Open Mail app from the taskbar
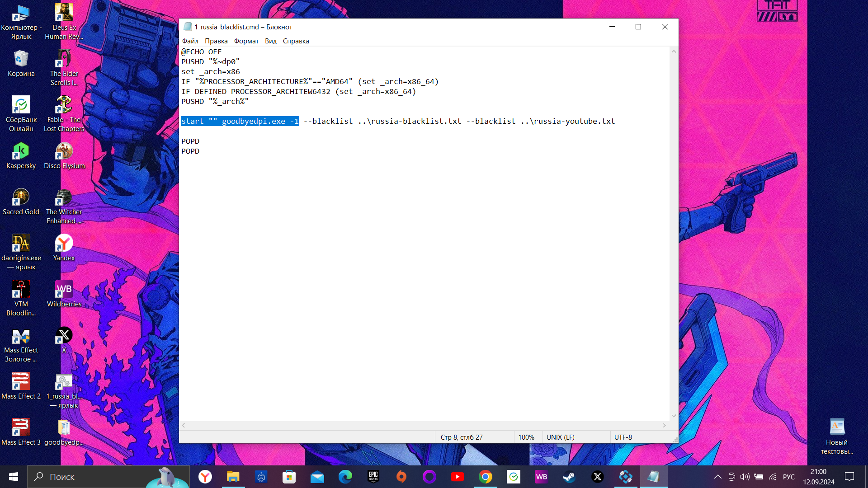 click(317, 477)
